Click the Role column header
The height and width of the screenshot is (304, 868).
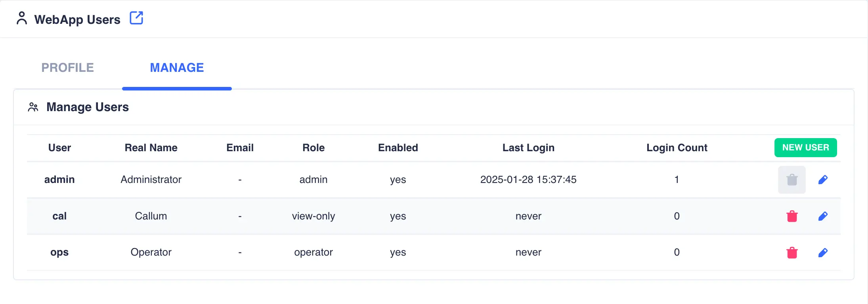coord(313,147)
